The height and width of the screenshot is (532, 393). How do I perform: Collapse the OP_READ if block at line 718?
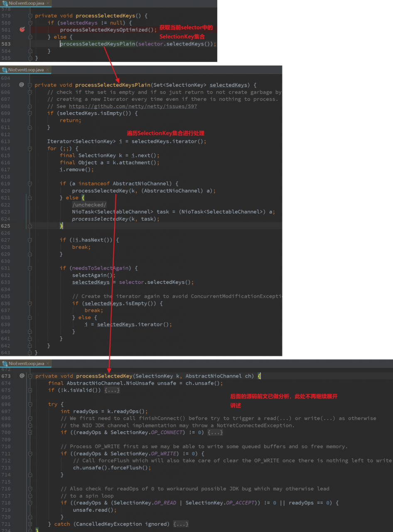(31, 502)
